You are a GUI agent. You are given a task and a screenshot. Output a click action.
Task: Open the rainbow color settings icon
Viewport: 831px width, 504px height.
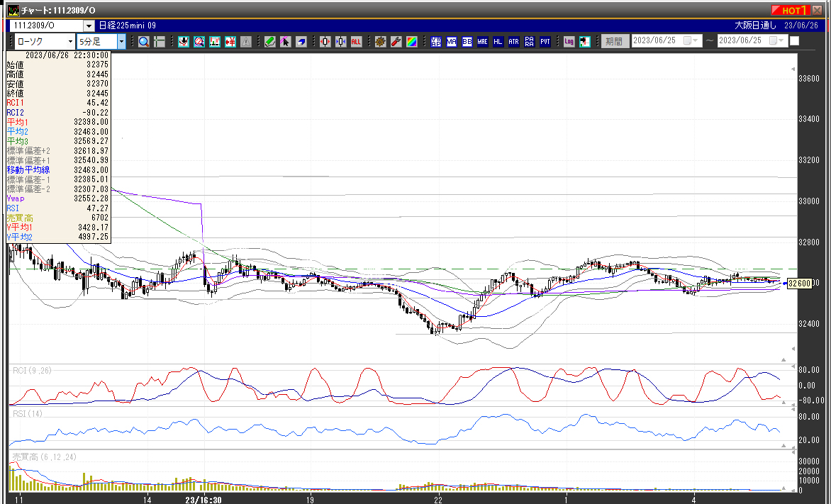411,42
